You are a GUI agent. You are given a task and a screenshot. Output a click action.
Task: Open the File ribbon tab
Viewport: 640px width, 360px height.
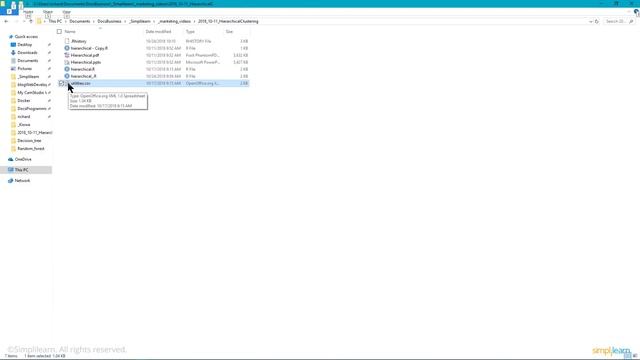[x=10, y=12]
